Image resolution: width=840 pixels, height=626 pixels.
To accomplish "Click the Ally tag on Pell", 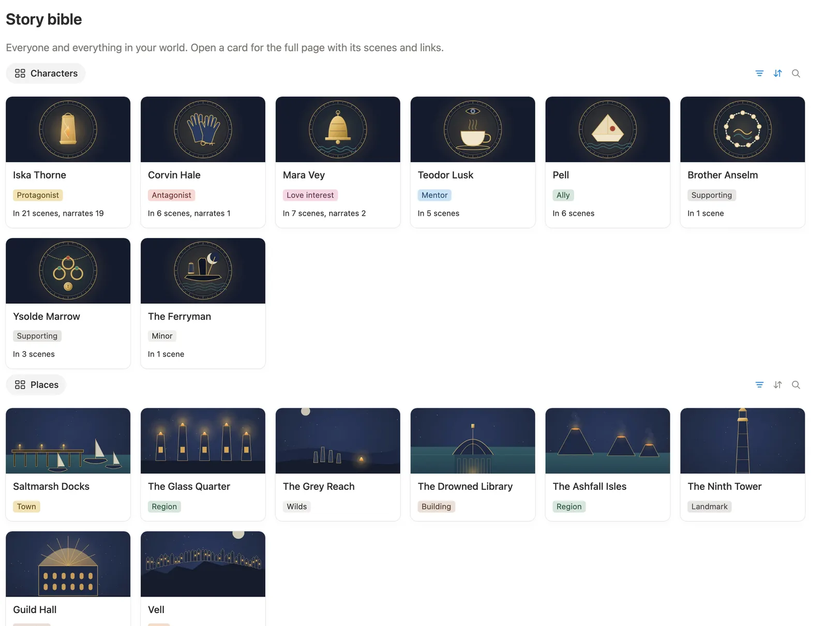I will [x=563, y=195].
